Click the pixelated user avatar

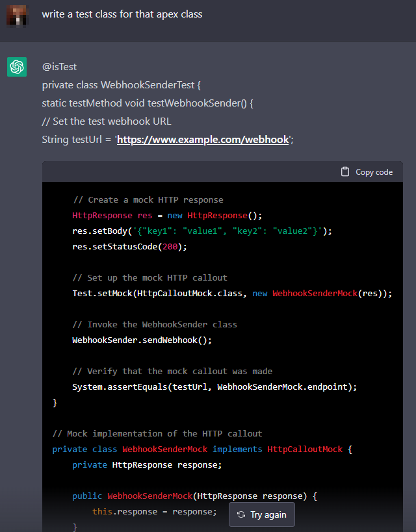pyautogui.click(x=17, y=15)
